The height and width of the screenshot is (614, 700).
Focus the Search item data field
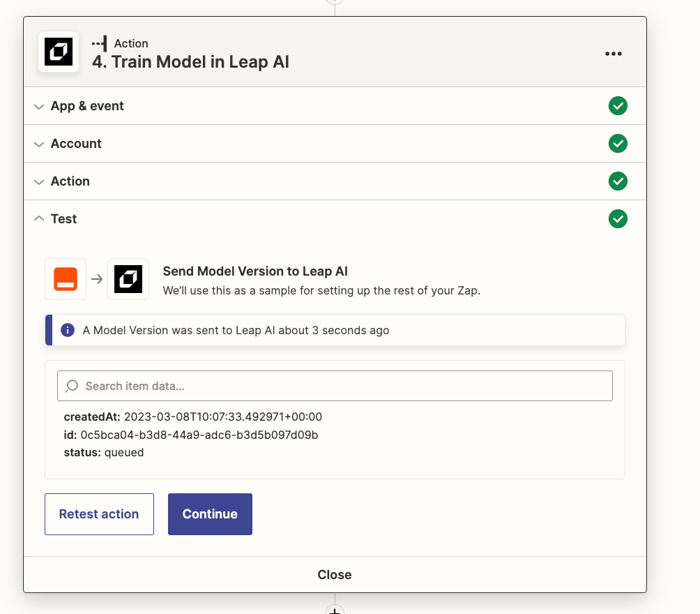pyautogui.click(x=342, y=386)
